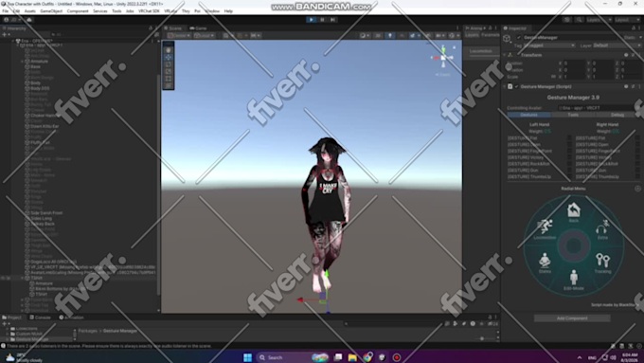
Task: Toggle scene lighting bulb icon
Action: [x=390, y=36]
